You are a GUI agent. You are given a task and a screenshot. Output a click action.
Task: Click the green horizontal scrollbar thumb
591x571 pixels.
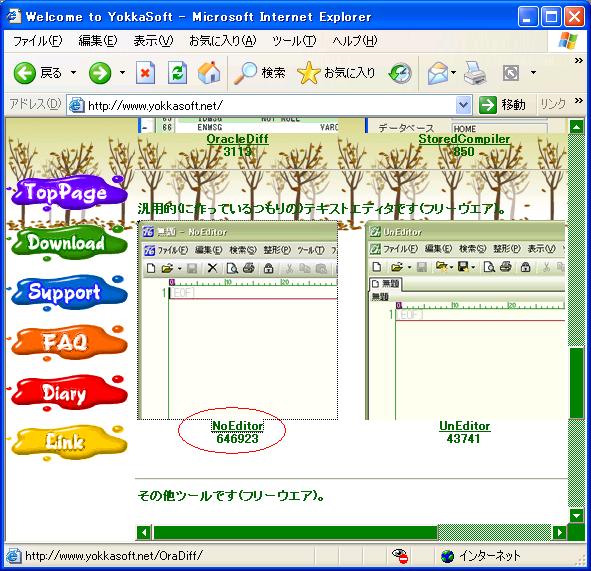click(x=295, y=532)
